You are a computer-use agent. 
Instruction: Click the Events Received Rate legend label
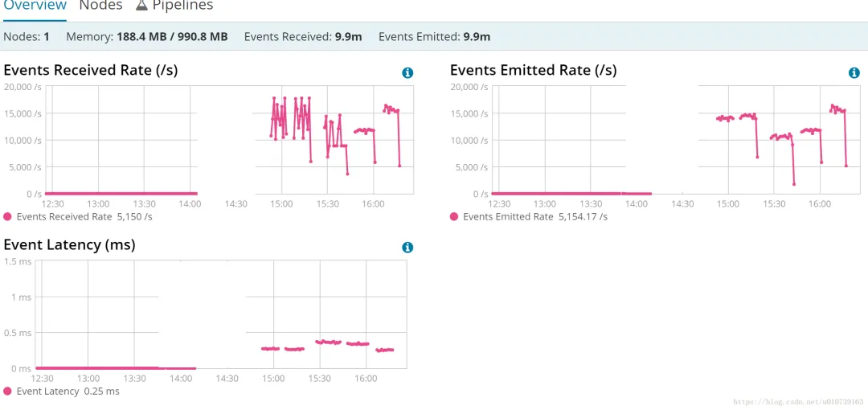point(65,216)
